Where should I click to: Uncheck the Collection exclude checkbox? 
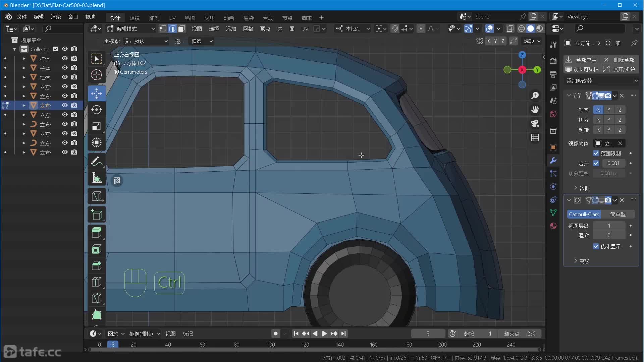tap(56, 49)
